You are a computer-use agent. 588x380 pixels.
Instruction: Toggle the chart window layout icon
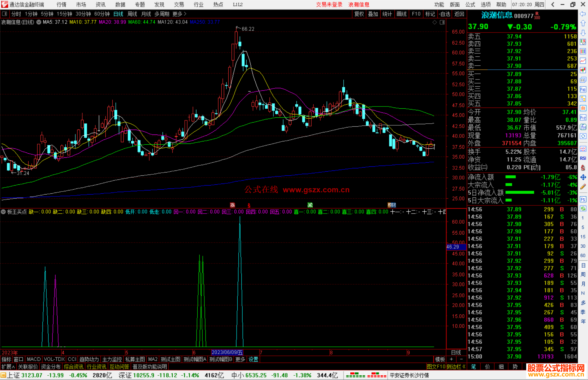tap(442, 22)
